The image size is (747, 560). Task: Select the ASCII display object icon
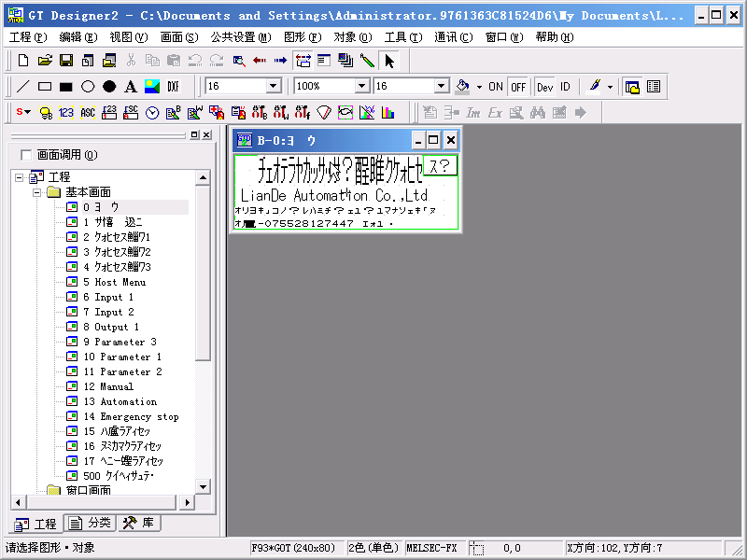pos(88,113)
